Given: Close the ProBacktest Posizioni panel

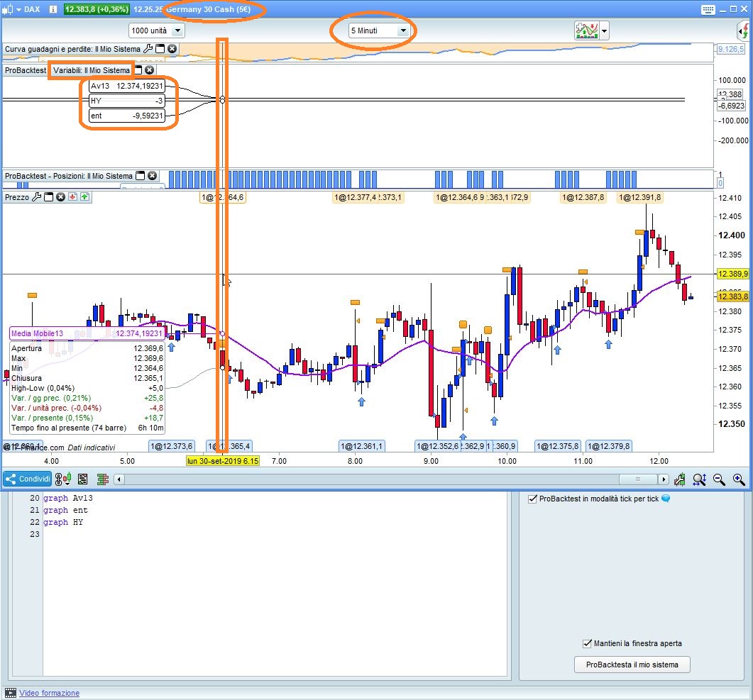Looking at the screenshot, I should click(153, 176).
